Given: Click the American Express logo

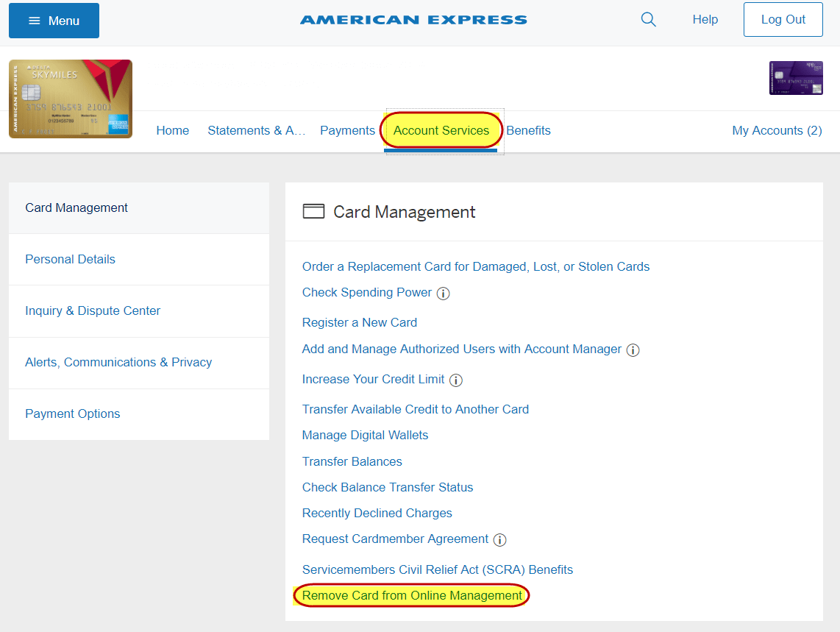Looking at the screenshot, I should coord(413,20).
